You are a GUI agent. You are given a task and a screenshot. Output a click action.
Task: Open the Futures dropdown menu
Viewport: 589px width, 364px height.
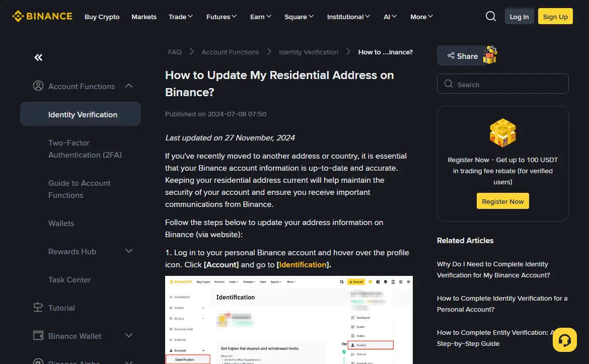click(x=221, y=17)
